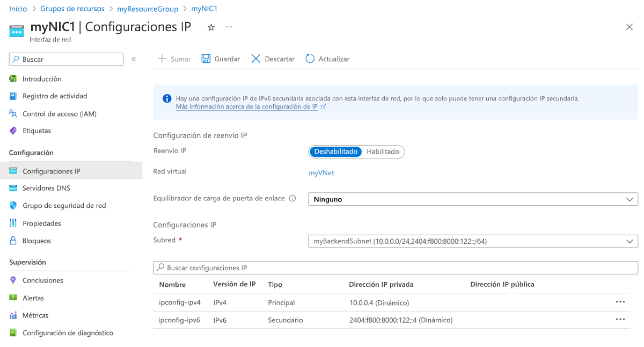Open the ellipsis menu beside the page title

[229, 26]
